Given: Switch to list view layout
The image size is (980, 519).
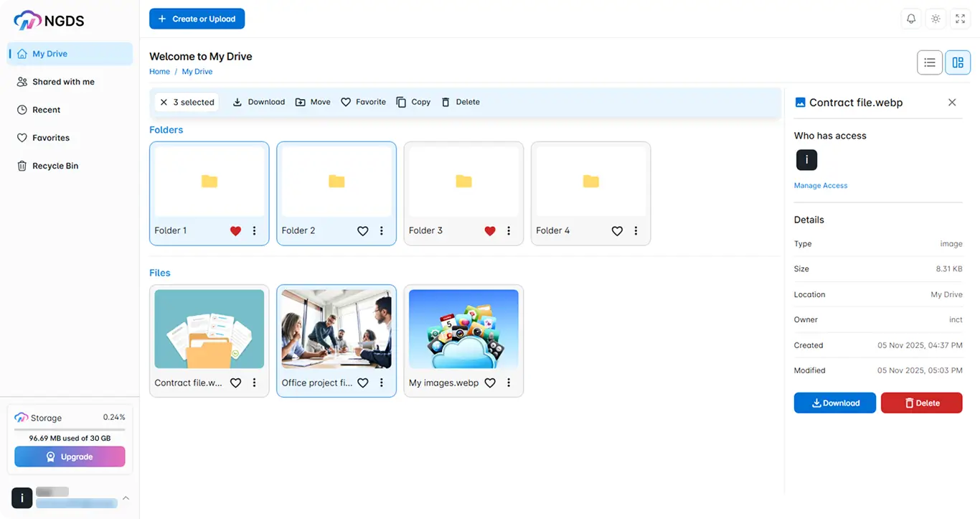Looking at the screenshot, I should coord(930,62).
